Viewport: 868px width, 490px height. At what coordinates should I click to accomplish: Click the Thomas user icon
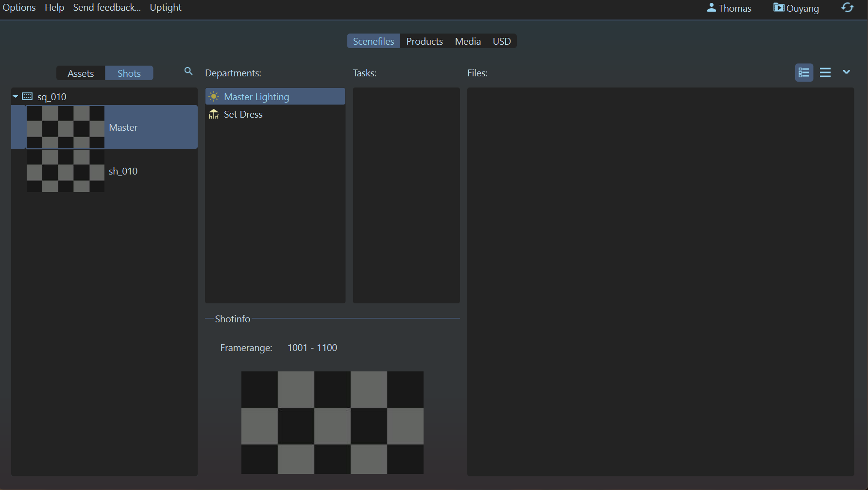pyautogui.click(x=711, y=8)
